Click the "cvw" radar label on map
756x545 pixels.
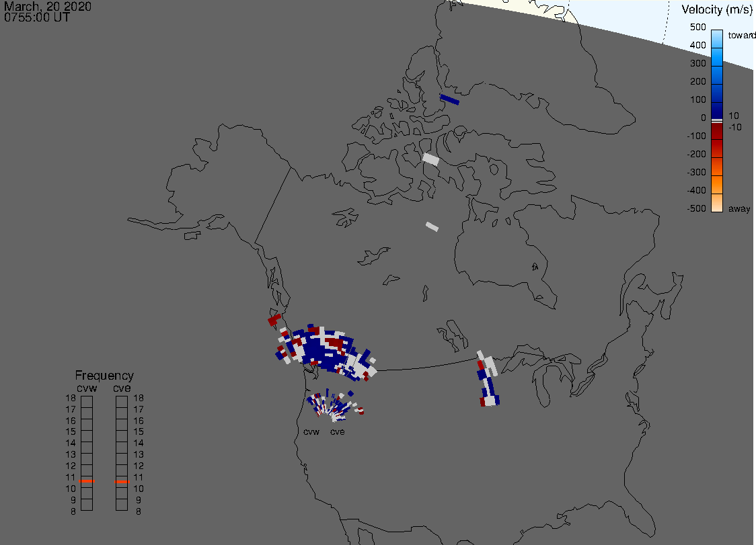tap(311, 431)
